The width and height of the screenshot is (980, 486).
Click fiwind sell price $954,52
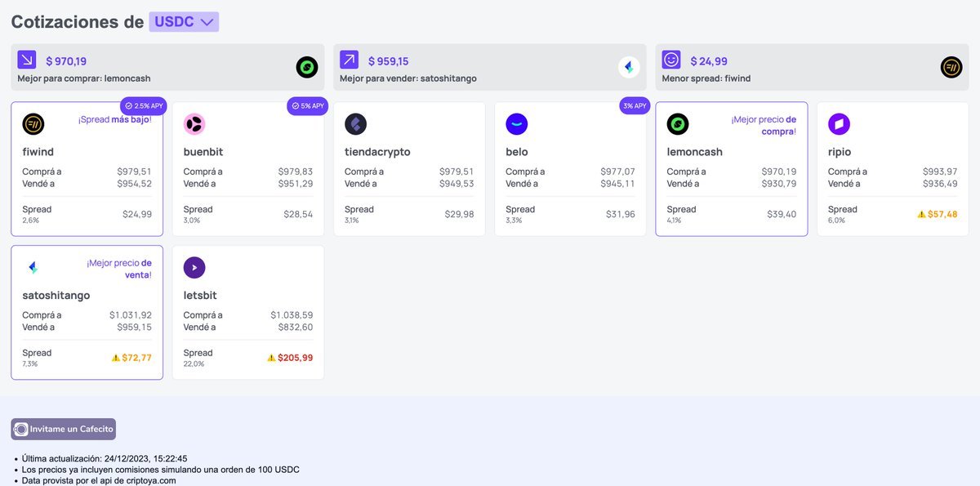[x=134, y=184]
